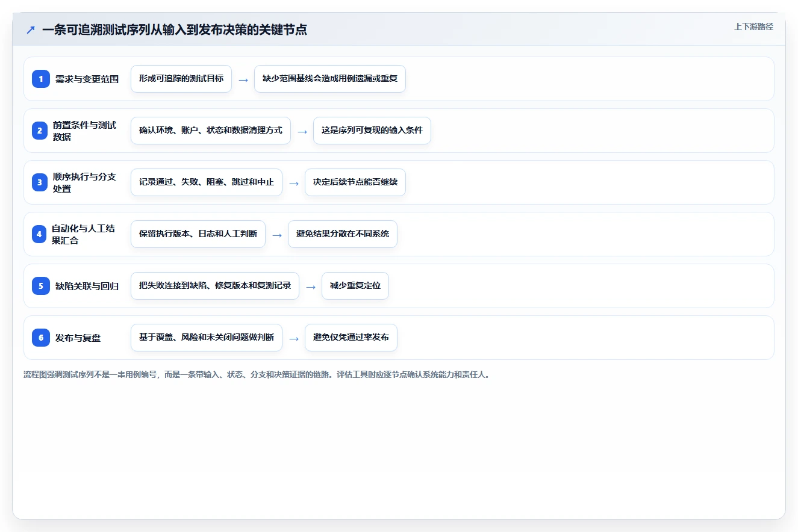Click the 前置条件与测试数据 step label
The height and width of the screenshot is (532, 798).
point(85,131)
